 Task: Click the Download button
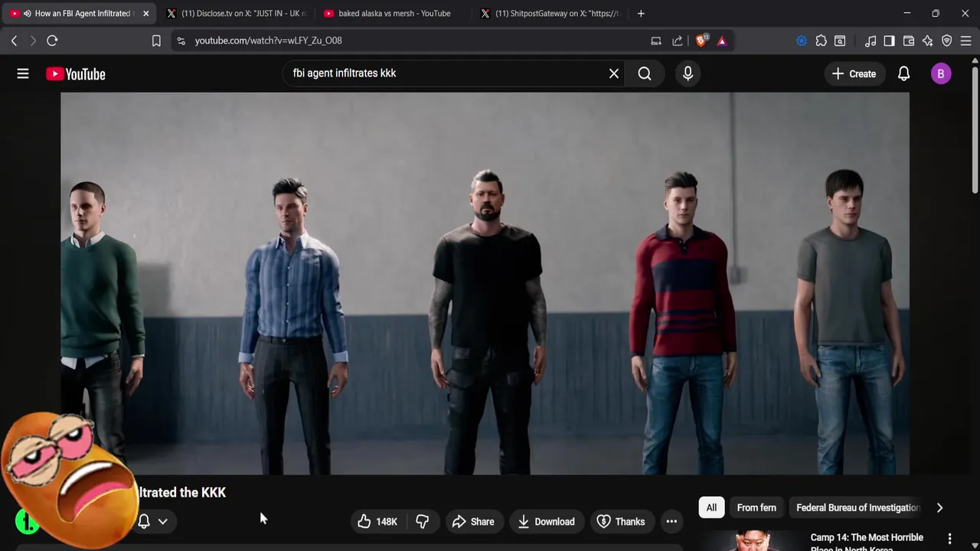(547, 521)
